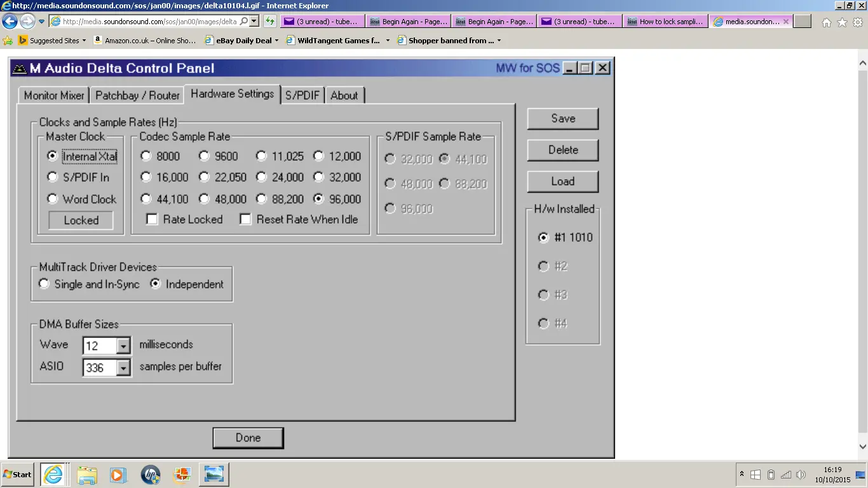Click the Load button
The height and width of the screenshot is (488, 868).
pos(563,182)
